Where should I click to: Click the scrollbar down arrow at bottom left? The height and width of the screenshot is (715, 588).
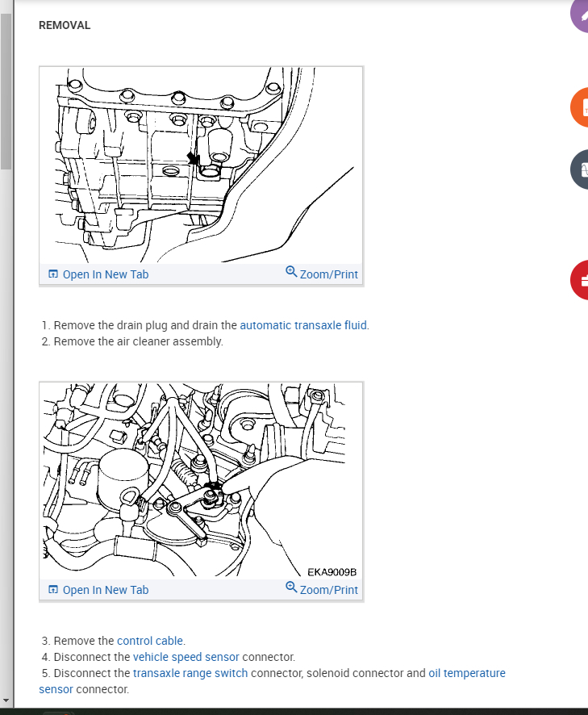(x=6, y=700)
